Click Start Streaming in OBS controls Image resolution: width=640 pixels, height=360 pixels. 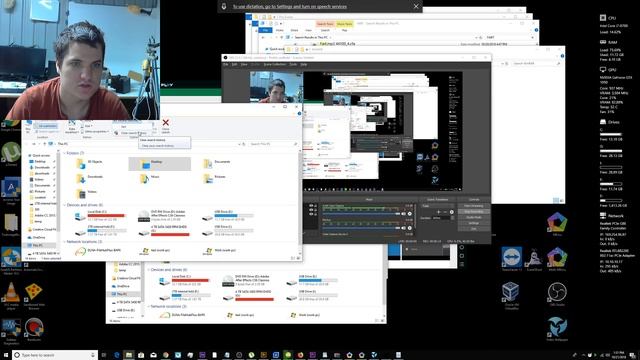(x=474, y=206)
